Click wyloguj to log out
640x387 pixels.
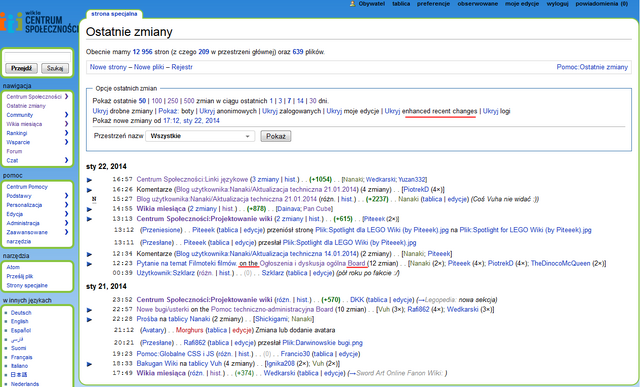(557, 4)
